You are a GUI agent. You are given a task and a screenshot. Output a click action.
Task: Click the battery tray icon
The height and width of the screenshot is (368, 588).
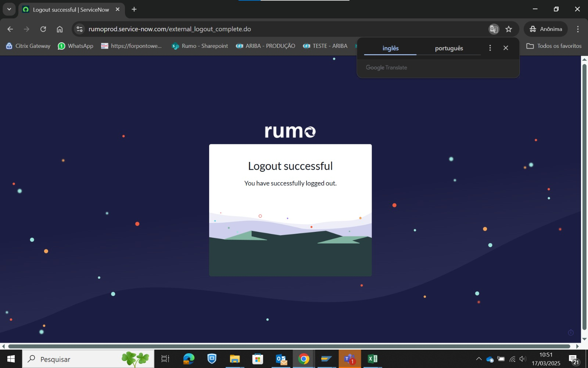501,359
